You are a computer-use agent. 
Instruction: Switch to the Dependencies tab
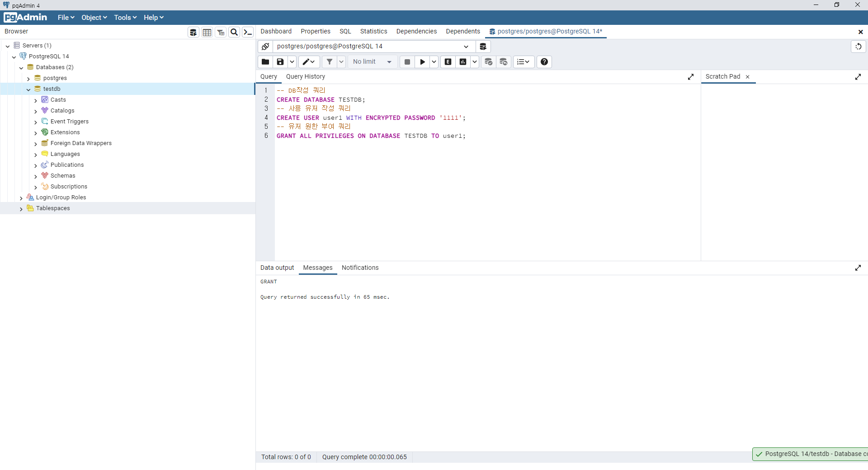416,32
